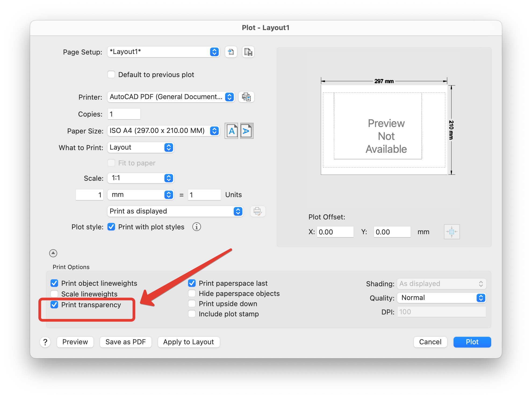The width and height of the screenshot is (532, 398).
Task: Enable Include plot stamp
Action: pyautogui.click(x=192, y=314)
